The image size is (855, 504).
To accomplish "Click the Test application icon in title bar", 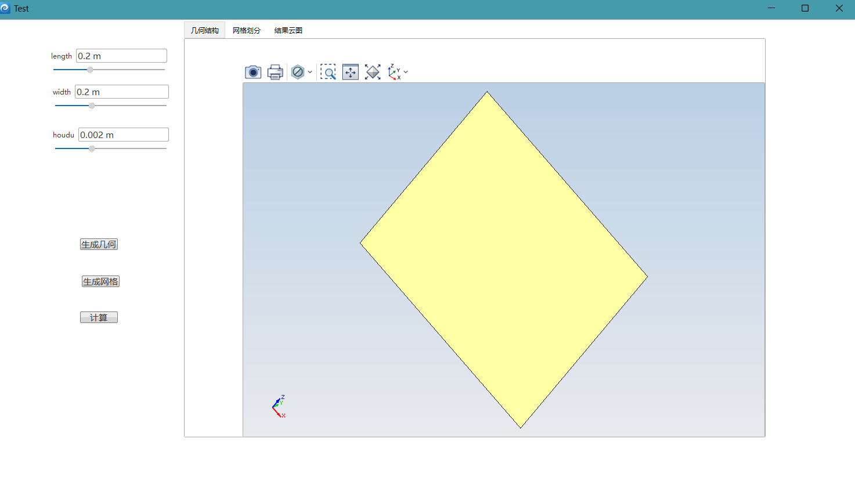I will pos(5,8).
